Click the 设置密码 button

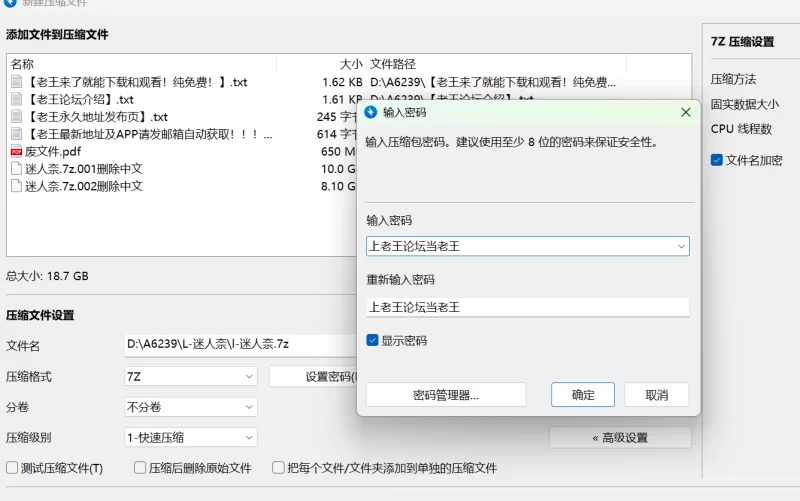(x=313, y=377)
